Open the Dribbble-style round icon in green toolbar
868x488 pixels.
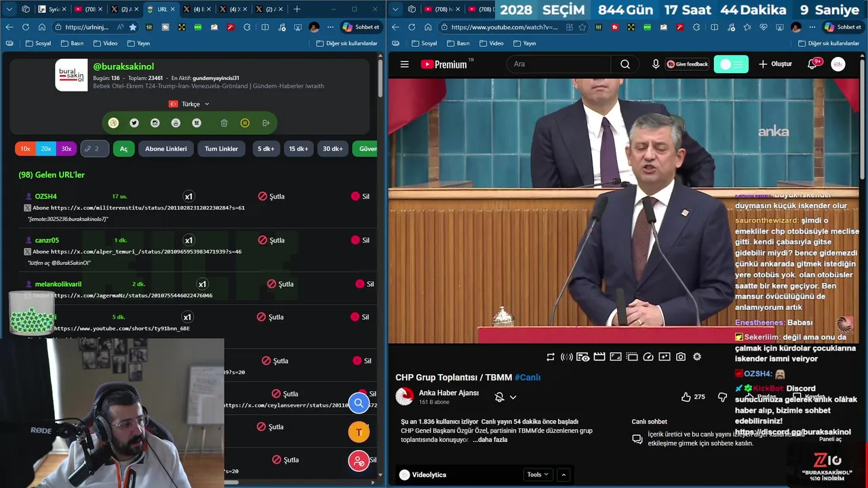pyautogui.click(x=113, y=123)
